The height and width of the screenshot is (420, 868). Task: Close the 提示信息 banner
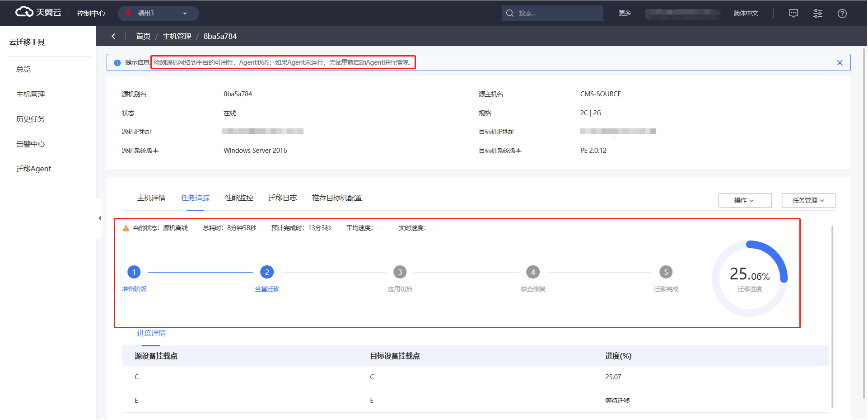[840, 63]
